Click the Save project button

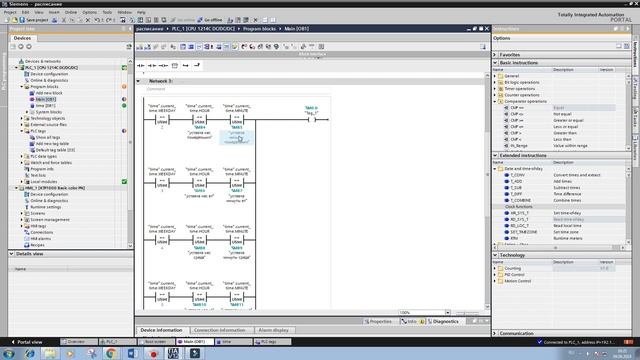33,20
